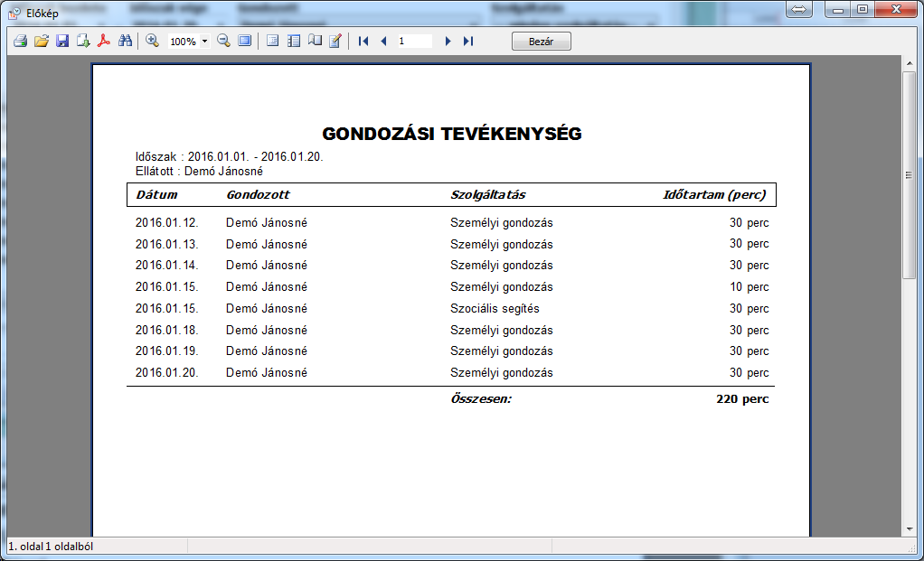924x561 pixels.
Task: Go to the previous page
Action: (x=383, y=42)
